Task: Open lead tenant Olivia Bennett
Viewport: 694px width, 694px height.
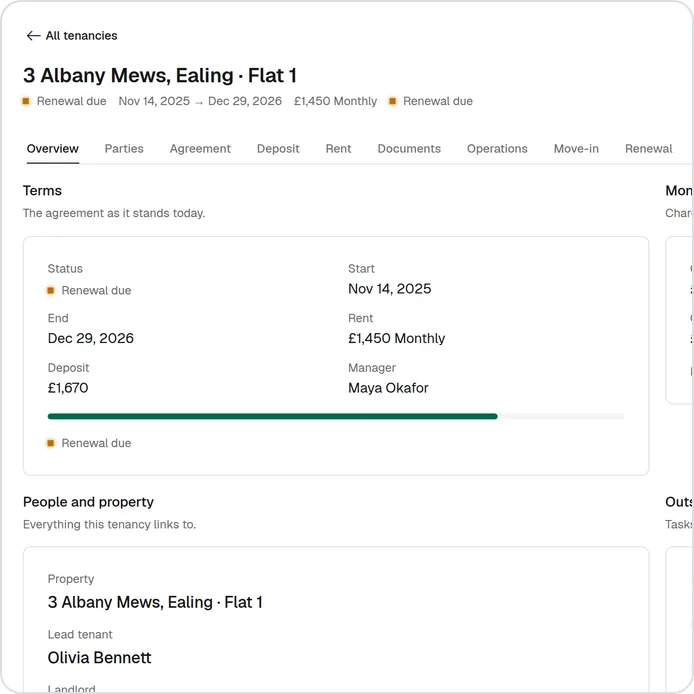Action: [100, 658]
